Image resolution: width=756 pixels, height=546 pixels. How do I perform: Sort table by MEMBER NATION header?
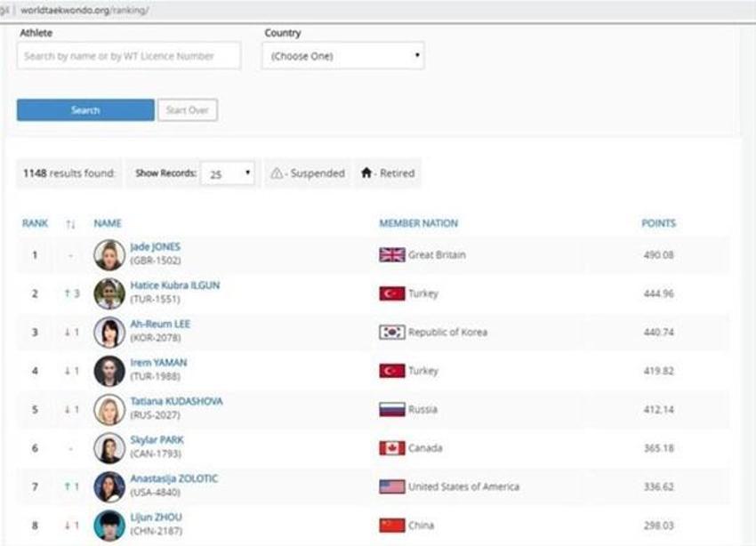click(419, 223)
